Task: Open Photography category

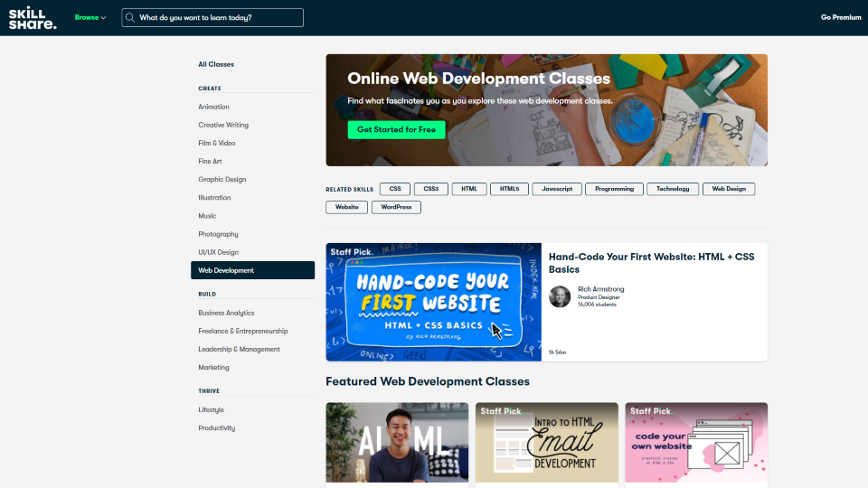Action: click(x=218, y=234)
